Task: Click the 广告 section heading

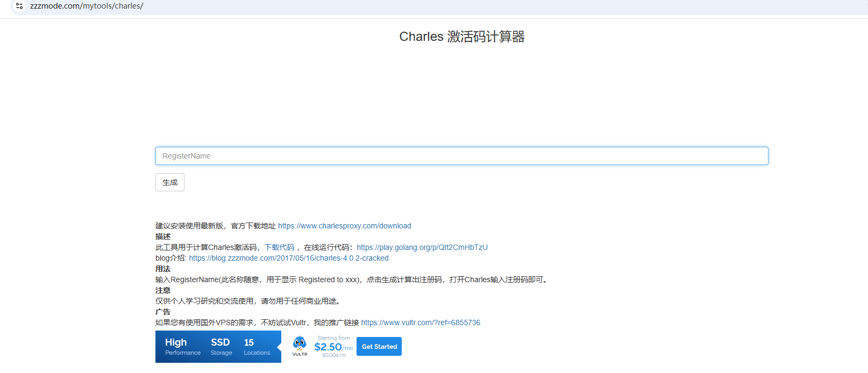Action: (163, 312)
